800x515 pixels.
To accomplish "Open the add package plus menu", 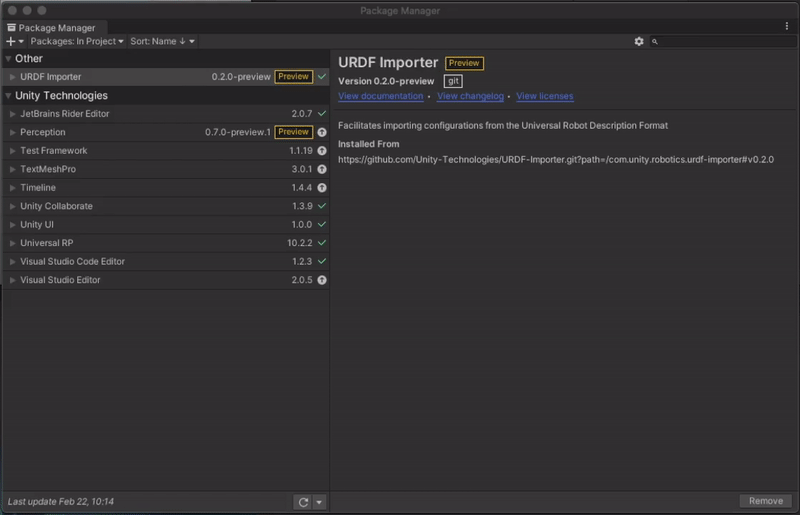I will [14, 41].
